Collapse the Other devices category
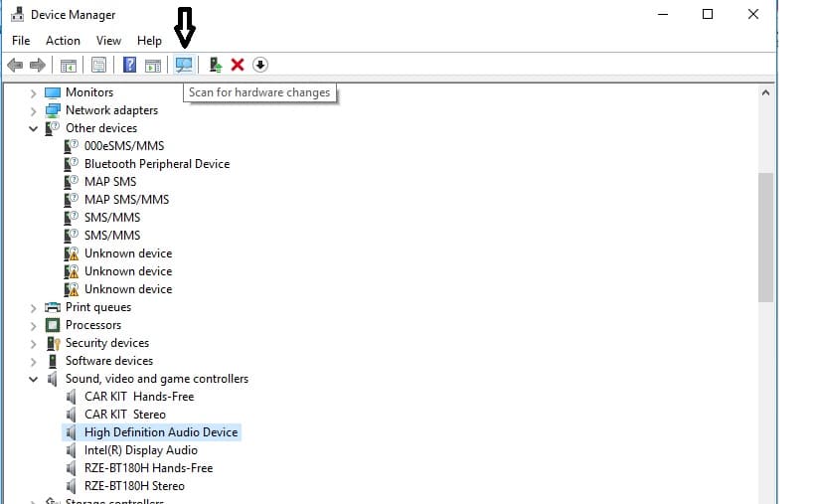This screenshot has height=504, width=814. [x=34, y=128]
